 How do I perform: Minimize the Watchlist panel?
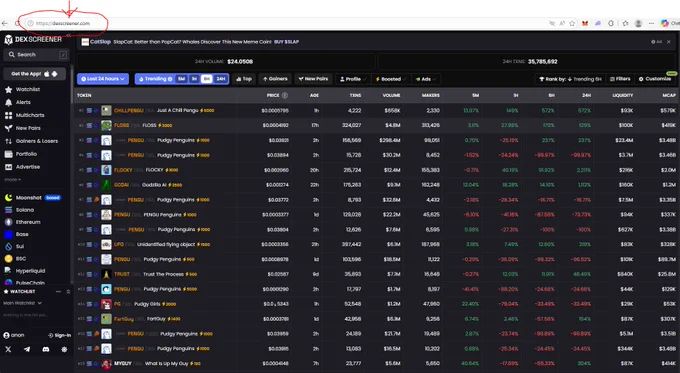tap(59, 292)
